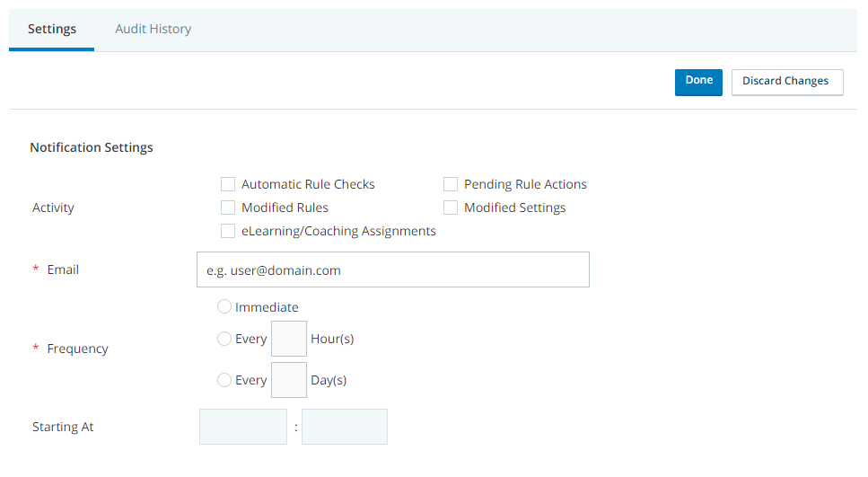868x477 pixels.
Task: Click the Day(s) interval number box
Action: [x=289, y=380]
